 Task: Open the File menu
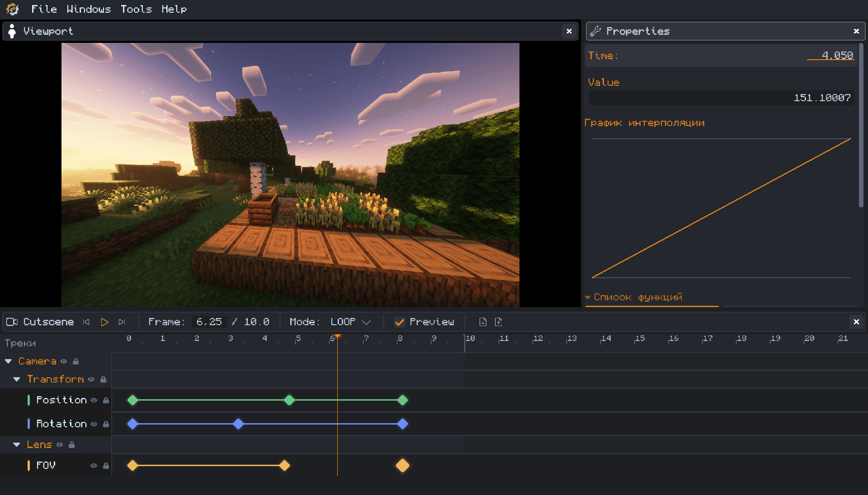pyautogui.click(x=44, y=9)
